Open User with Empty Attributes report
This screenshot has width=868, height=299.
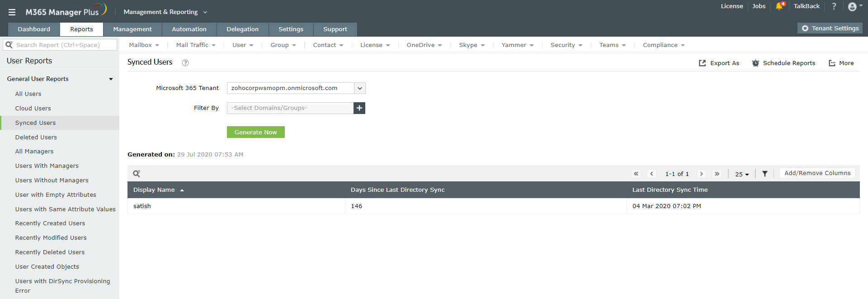point(56,195)
